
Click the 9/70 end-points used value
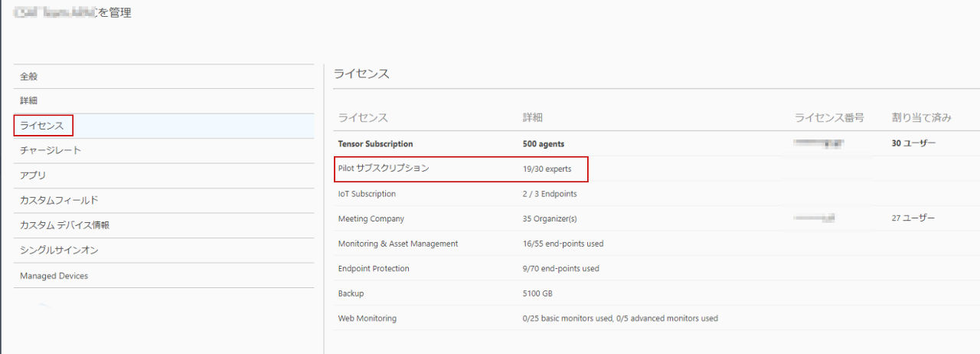560,269
